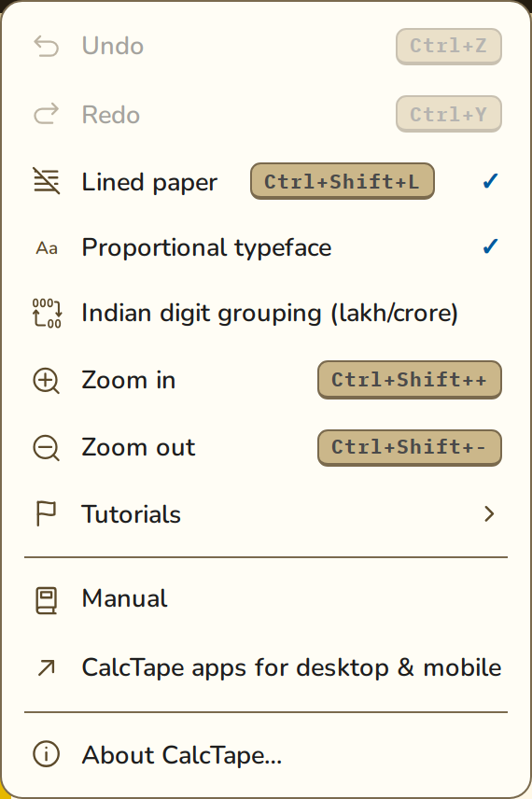Viewport: 532px width, 799px height.
Task: Uncheck the Proportional typeface checkmark
Action: click(x=490, y=246)
